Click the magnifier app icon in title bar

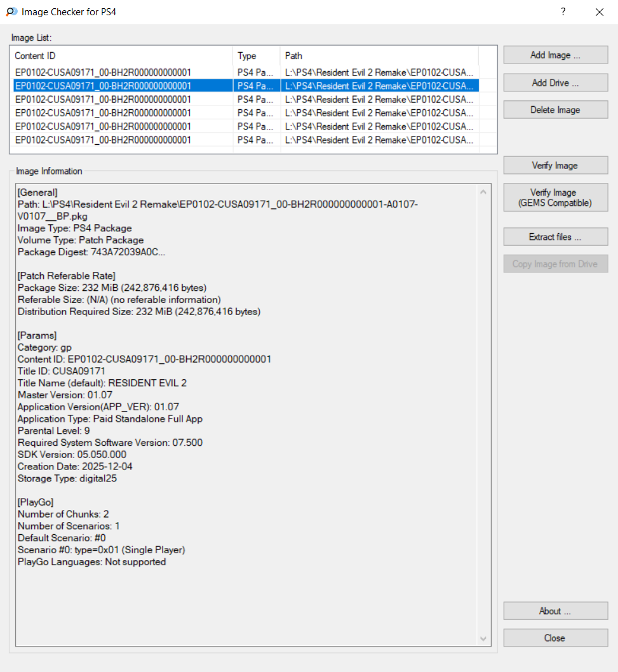(11, 11)
